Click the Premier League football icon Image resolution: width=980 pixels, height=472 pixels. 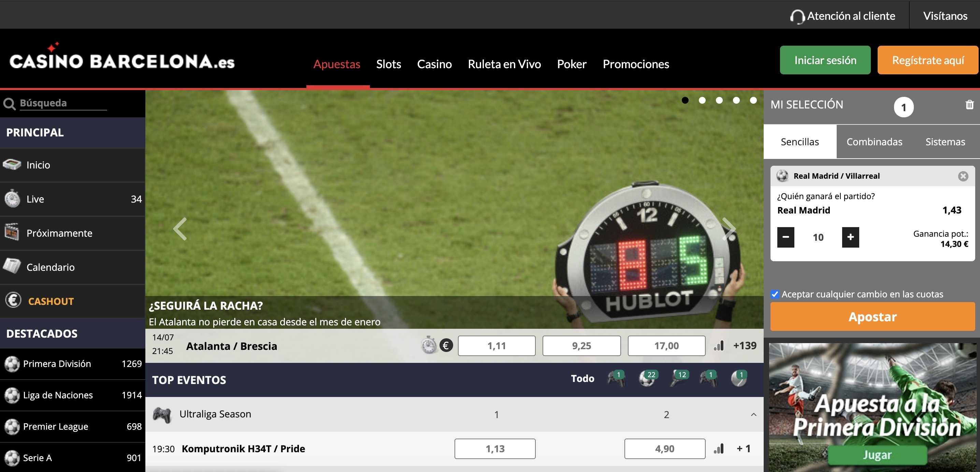pos(12,427)
